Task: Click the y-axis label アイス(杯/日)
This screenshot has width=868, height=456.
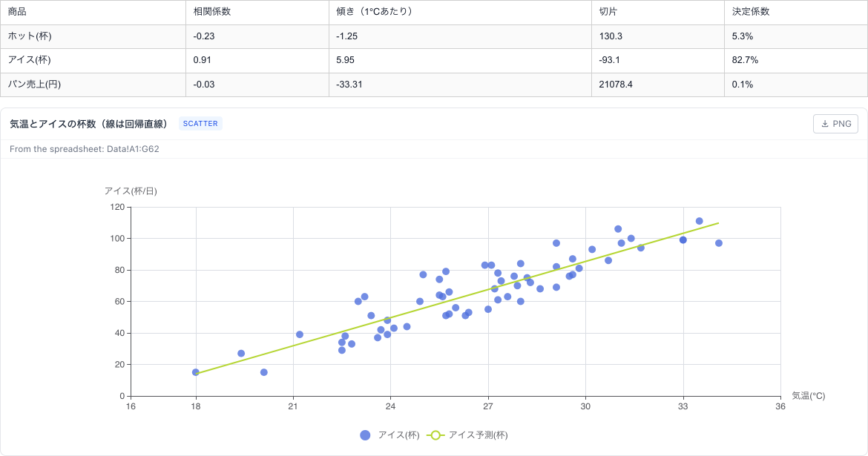Action: [131, 191]
